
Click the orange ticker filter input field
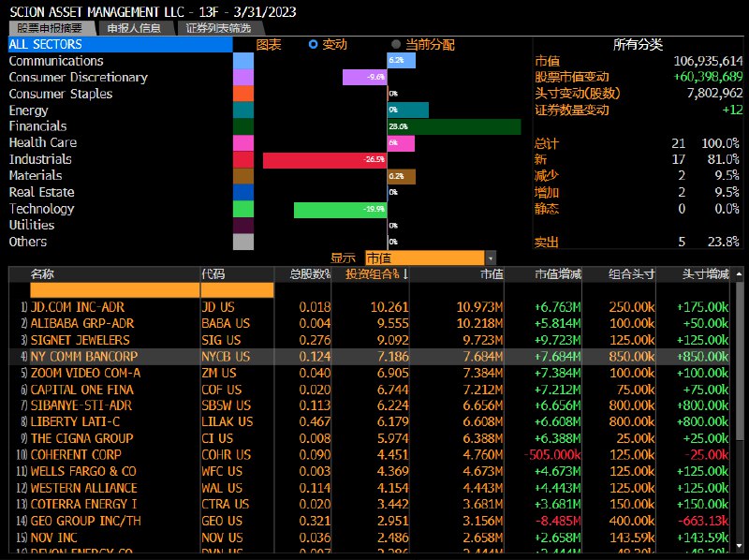click(x=238, y=290)
